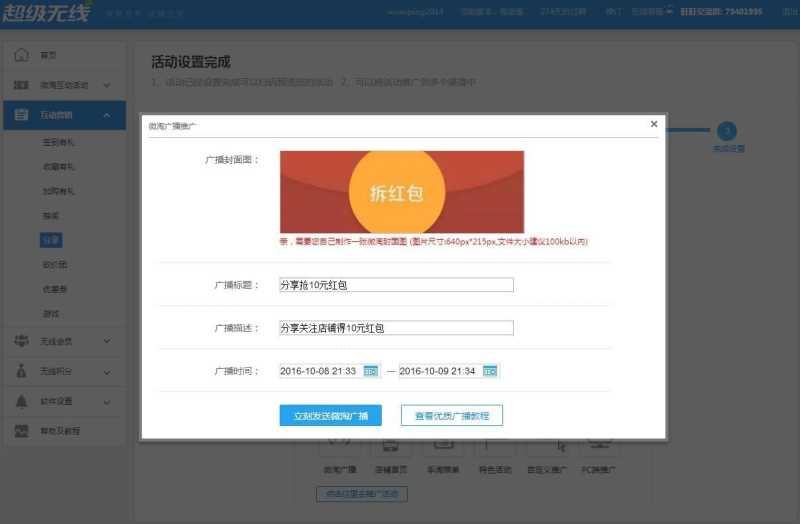Click the red cover image size hint text
This screenshot has height=524, width=800.
[433, 241]
